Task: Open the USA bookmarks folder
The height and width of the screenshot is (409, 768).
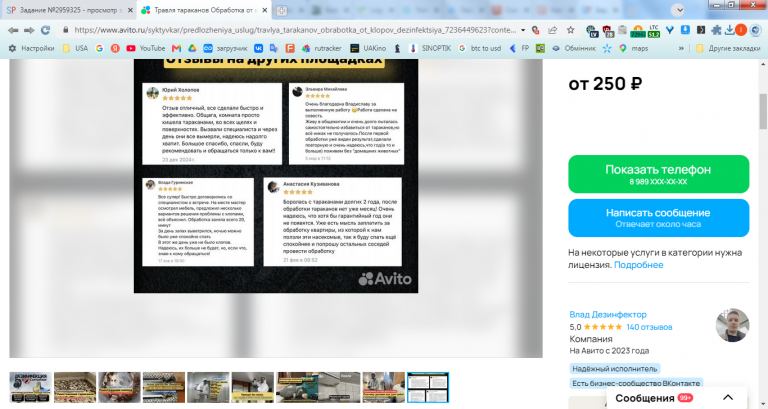Action: tap(75, 48)
